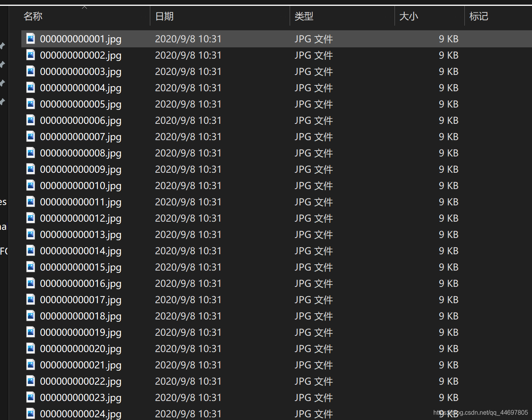532x420 pixels.
Task: Select file name 000000000014.jpg
Action: tap(81, 251)
